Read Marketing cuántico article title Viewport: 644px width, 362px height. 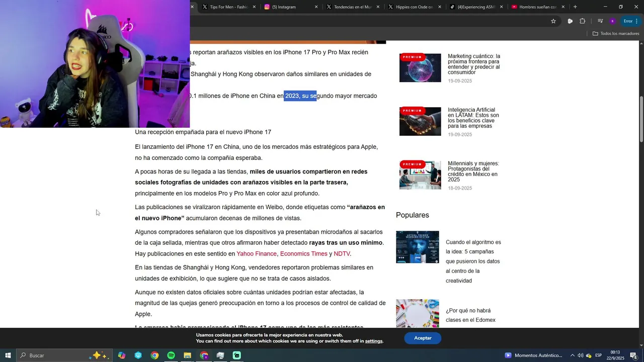[x=474, y=64]
